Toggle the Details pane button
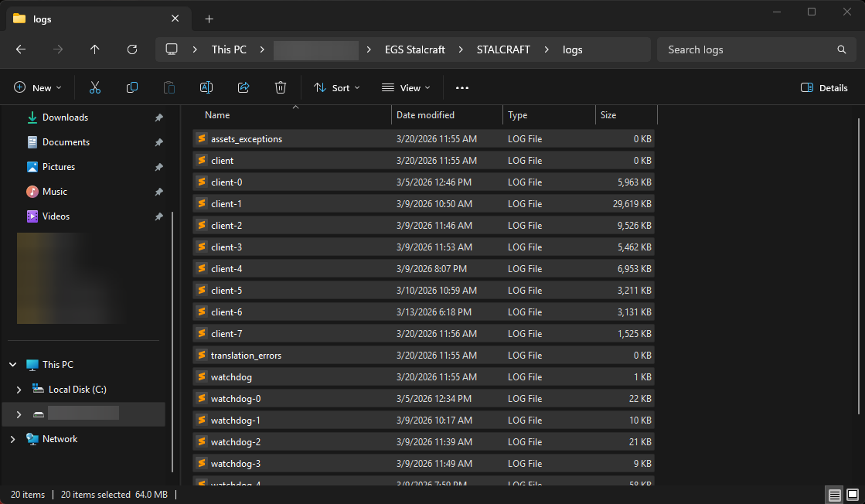This screenshot has width=865, height=504. (x=824, y=88)
